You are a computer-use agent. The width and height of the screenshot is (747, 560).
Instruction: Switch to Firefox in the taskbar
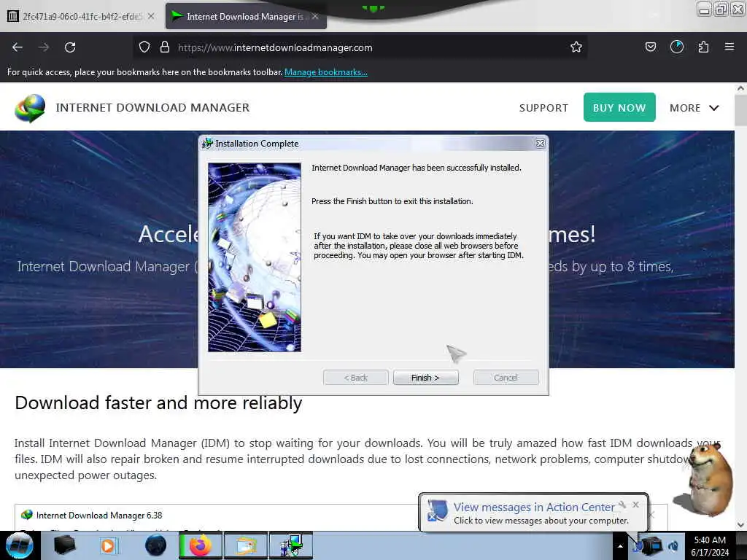[x=200, y=545]
